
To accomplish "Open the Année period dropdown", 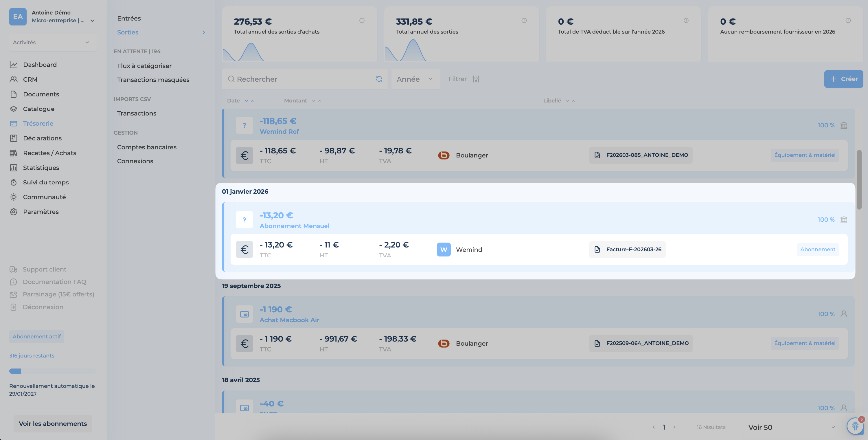I will coord(415,79).
